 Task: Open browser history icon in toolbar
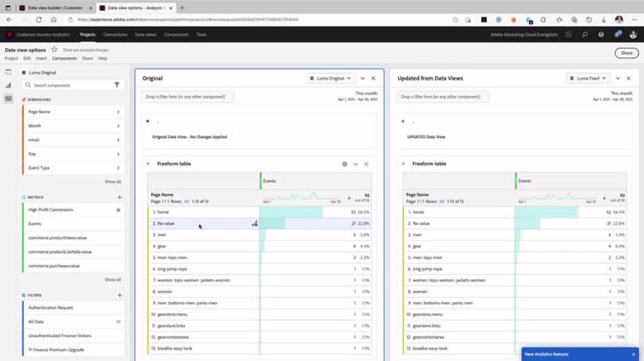tap(589, 19)
